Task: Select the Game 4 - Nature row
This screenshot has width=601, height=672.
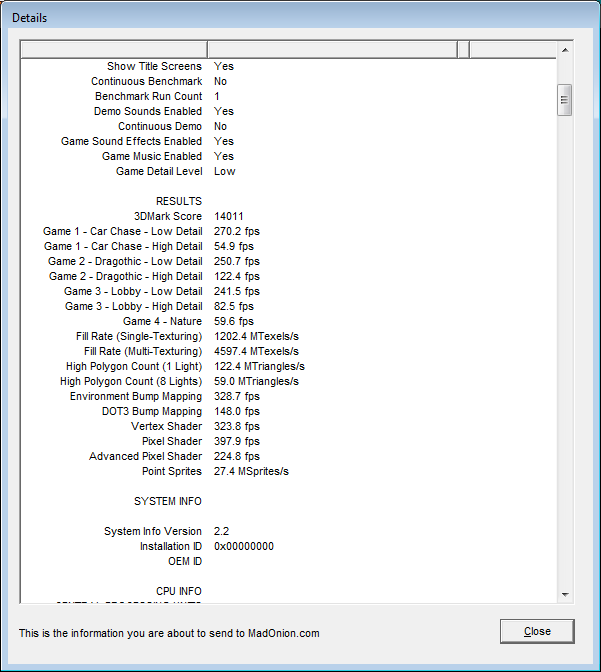Action: 162,321
